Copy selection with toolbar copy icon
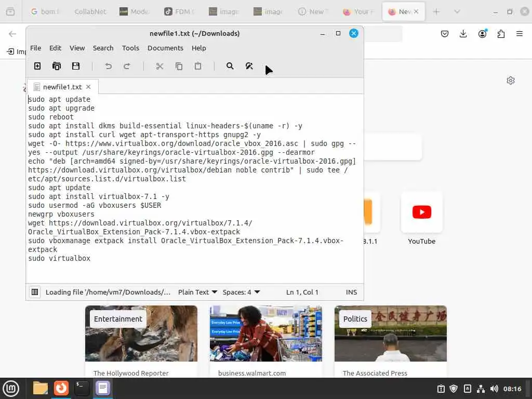Screen dimensions: 532x399 [179, 66]
